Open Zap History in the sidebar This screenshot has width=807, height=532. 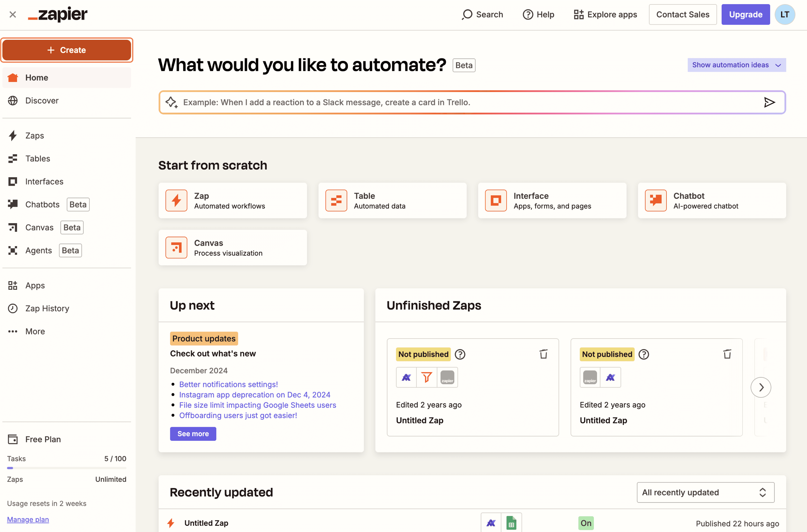tap(66, 308)
